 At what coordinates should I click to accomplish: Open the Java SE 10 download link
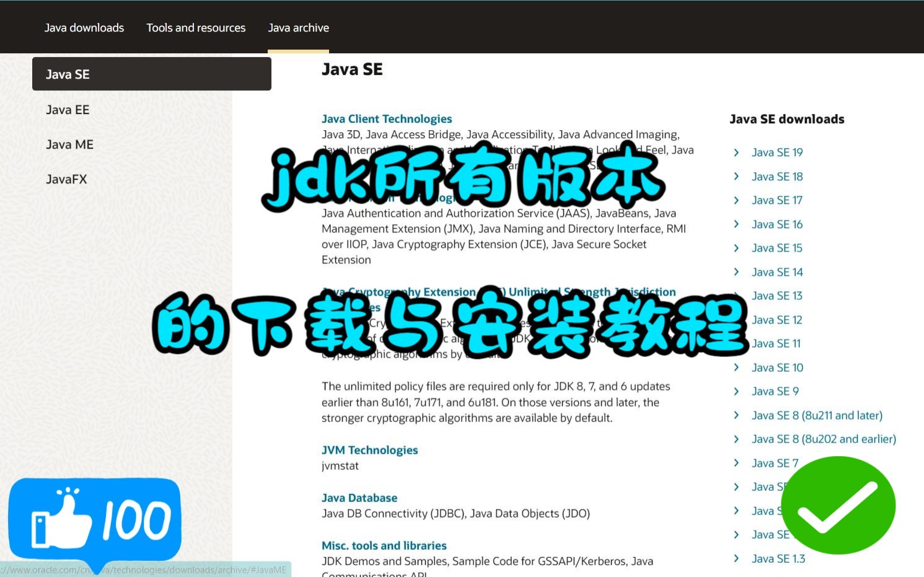pyautogui.click(x=778, y=368)
